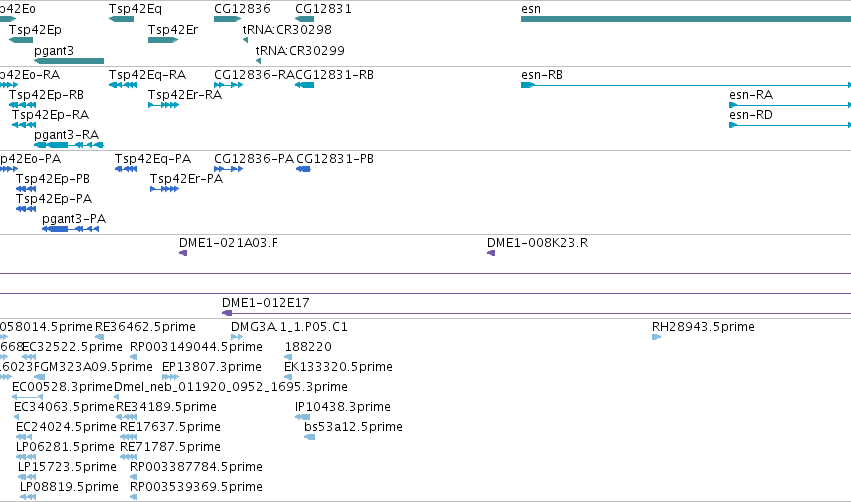Select the Tsp42Er-RA transcript label

pyautogui.click(x=185, y=94)
